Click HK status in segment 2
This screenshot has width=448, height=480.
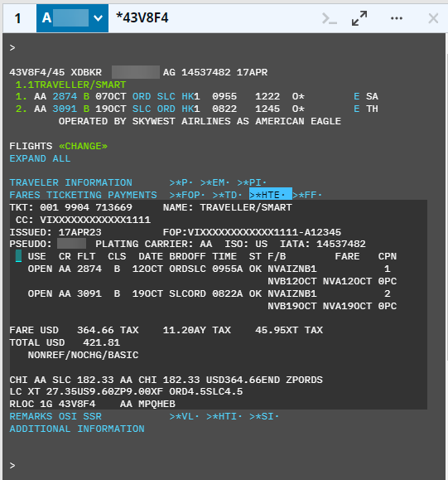(x=188, y=109)
